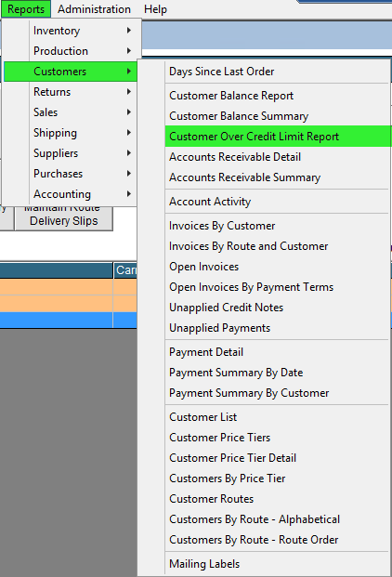Click Maintain Route Delivery Slips button
The width and height of the screenshot is (392, 577).
point(63,219)
